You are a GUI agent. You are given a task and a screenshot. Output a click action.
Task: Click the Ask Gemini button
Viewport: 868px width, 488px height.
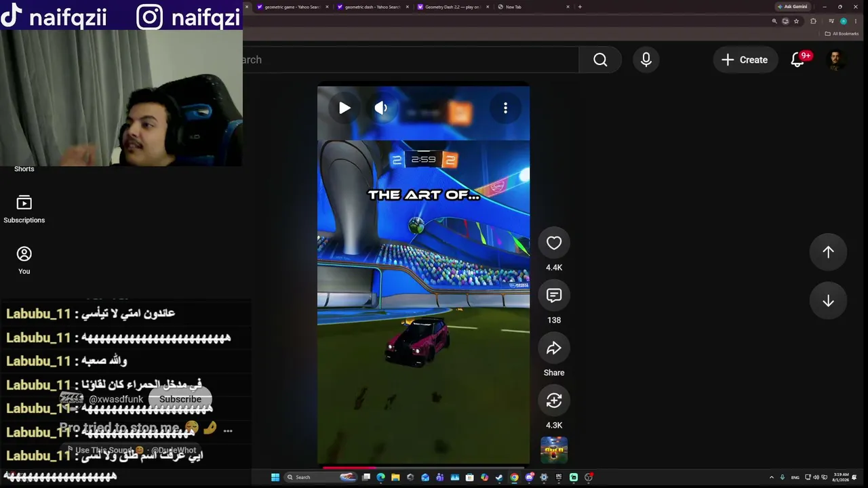tap(793, 7)
